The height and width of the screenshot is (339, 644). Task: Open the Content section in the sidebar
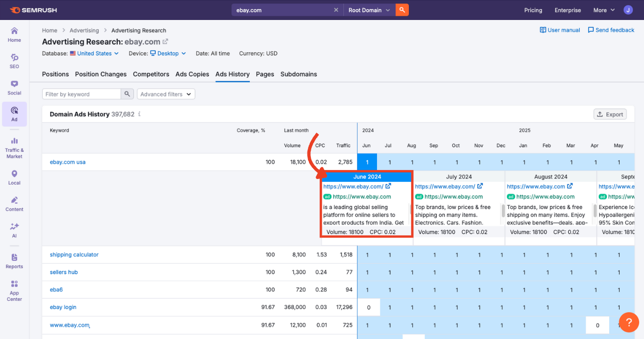[14, 203]
